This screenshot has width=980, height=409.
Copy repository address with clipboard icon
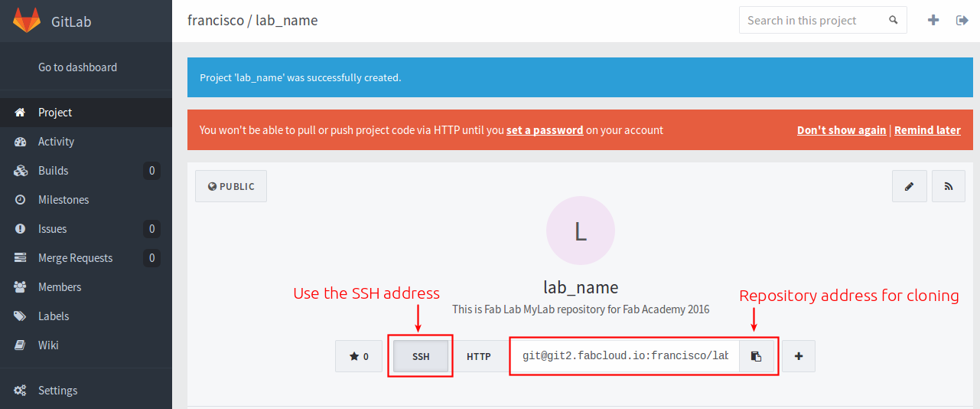(x=756, y=356)
